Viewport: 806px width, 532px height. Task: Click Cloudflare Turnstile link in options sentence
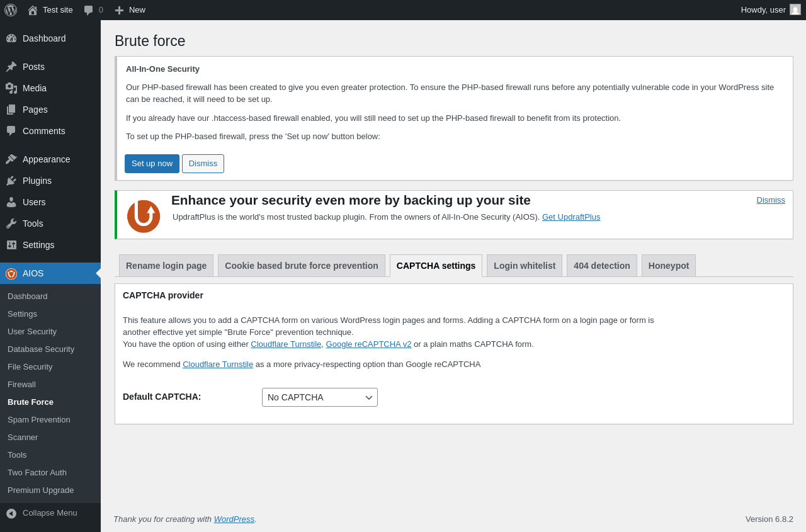(286, 344)
